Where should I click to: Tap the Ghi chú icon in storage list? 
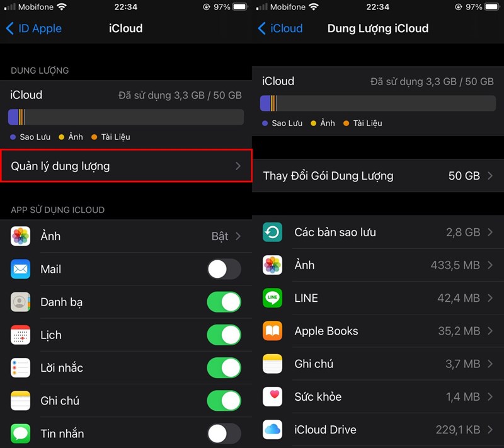273,364
